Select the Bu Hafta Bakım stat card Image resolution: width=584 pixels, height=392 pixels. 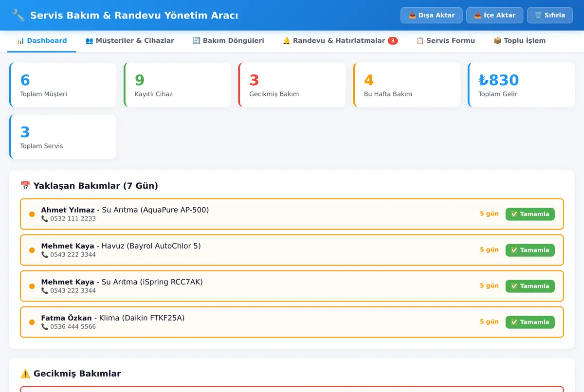(407, 85)
